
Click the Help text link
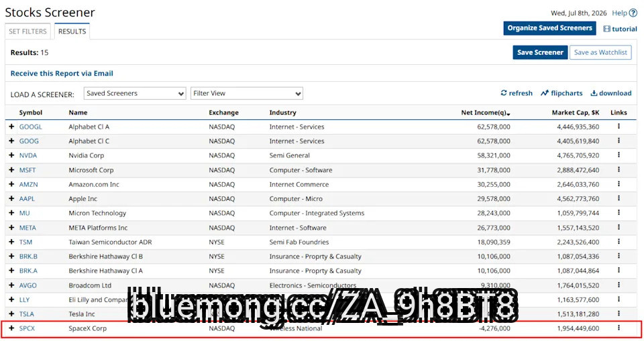pos(619,13)
